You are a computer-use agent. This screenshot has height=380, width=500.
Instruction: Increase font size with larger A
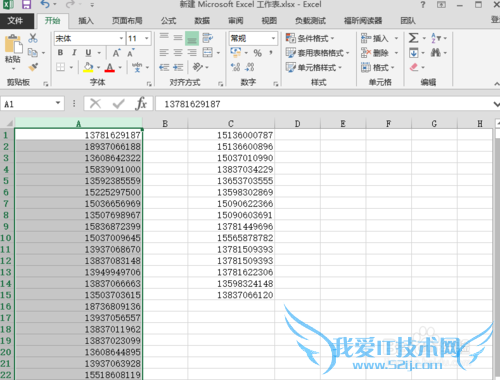click(x=116, y=53)
